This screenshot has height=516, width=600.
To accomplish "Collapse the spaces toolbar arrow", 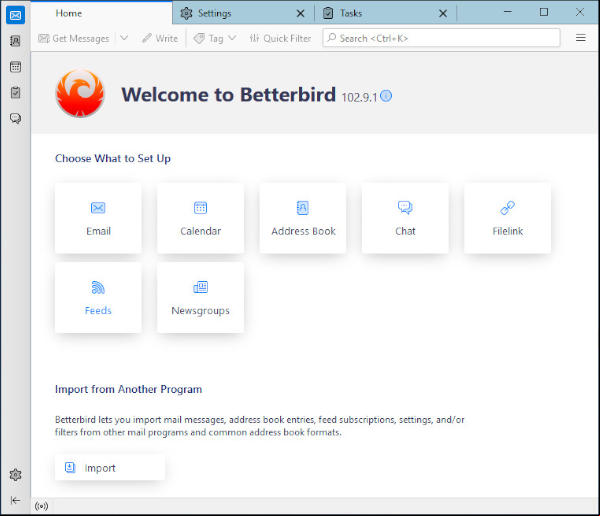I will pyautogui.click(x=15, y=500).
